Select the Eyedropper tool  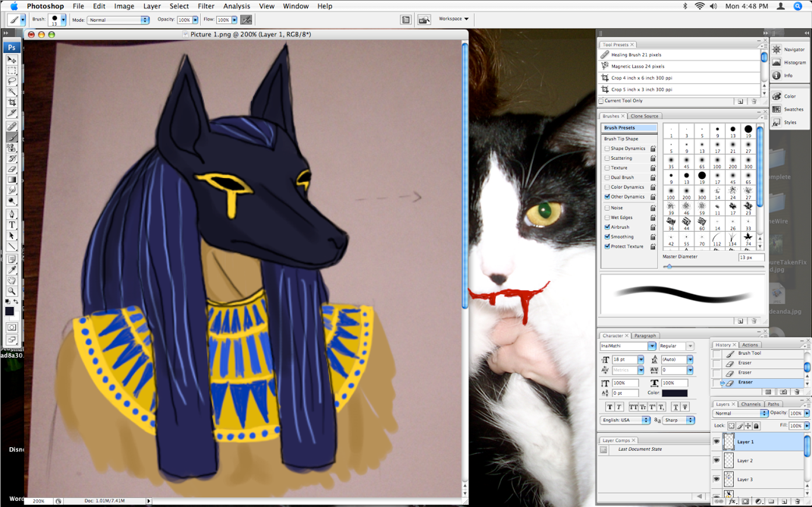pyautogui.click(x=11, y=269)
